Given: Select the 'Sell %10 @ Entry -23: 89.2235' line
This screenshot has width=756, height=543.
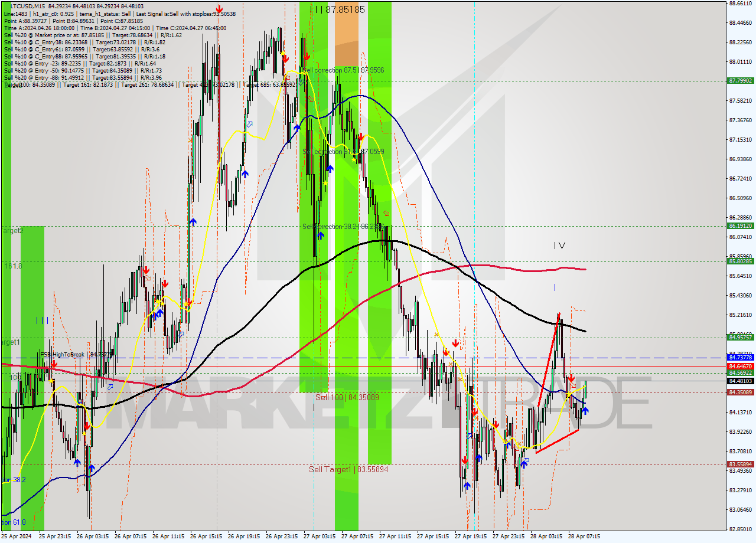Looking at the screenshot, I should tap(80, 63).
